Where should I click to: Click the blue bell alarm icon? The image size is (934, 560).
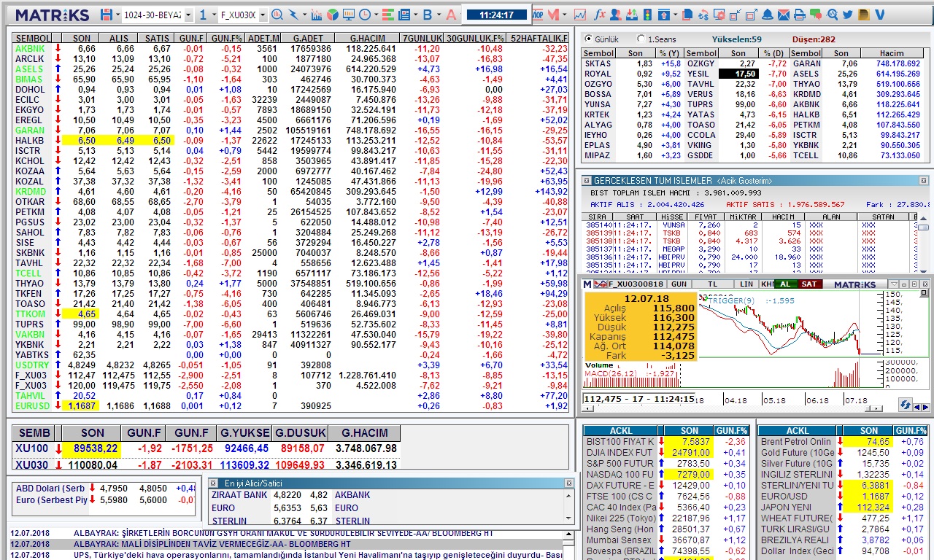pyautogui.click(x=768, y=15)
